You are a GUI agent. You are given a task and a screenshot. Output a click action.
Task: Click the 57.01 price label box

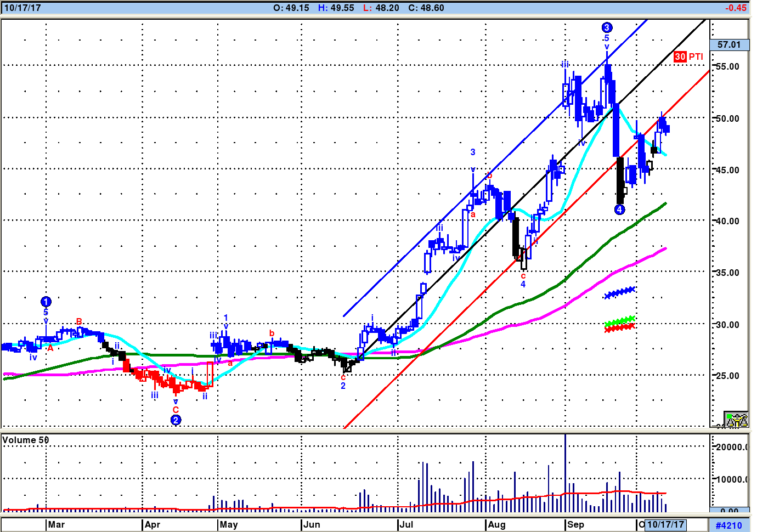click(x=729, y=45)
